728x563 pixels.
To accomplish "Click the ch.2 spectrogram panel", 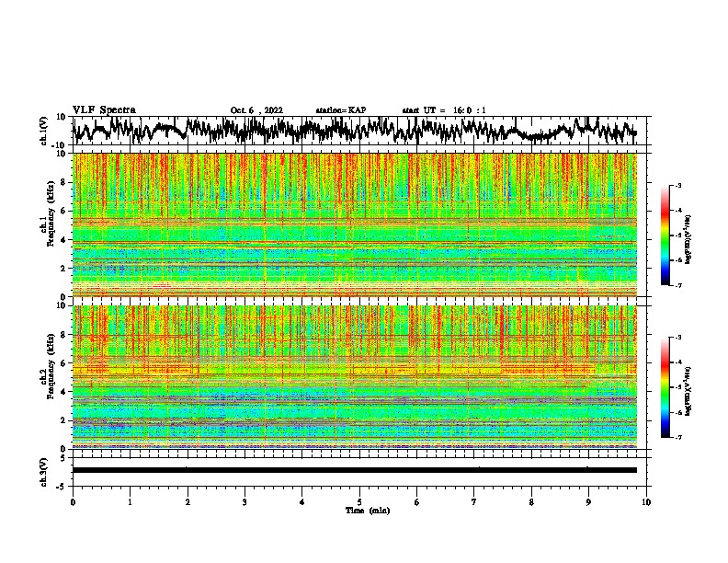I will 355,377.
